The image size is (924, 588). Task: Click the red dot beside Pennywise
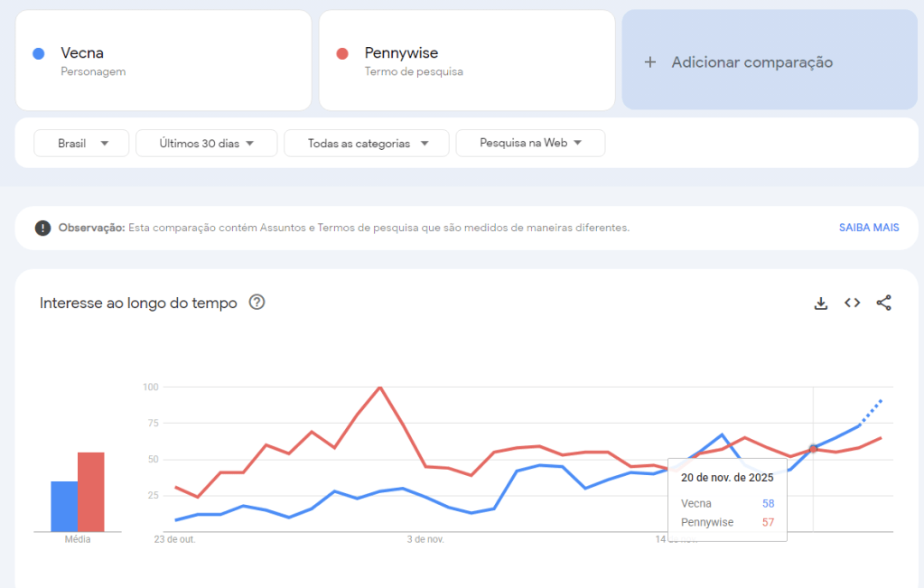(342, 53)
